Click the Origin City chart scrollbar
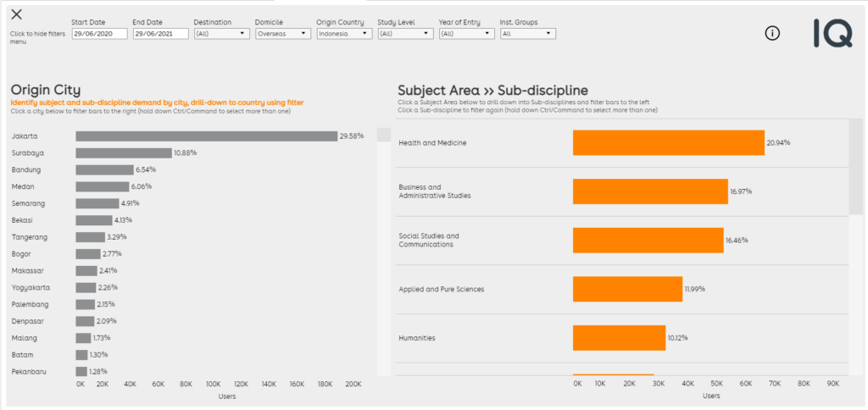 [x=384, y=136]
